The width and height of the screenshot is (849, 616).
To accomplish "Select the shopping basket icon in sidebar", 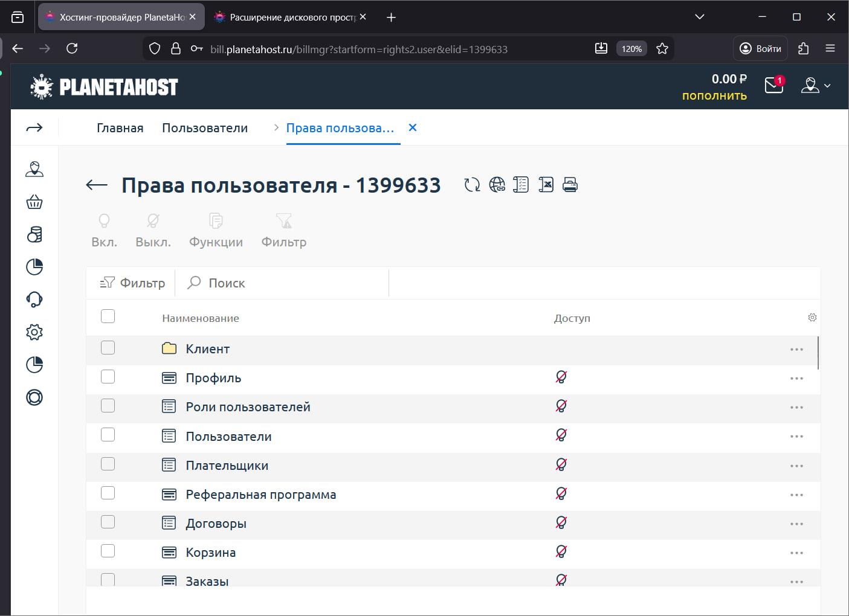I will [34, 202].
